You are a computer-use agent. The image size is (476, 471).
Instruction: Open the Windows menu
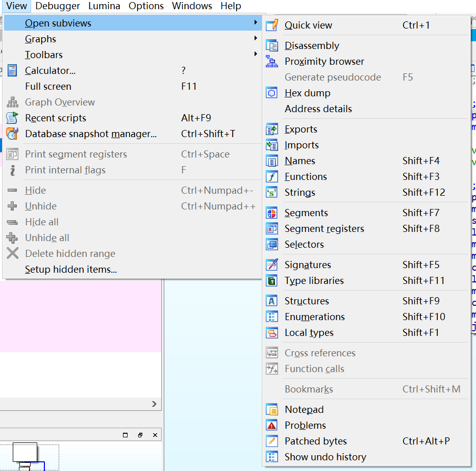tap(192, 6)
